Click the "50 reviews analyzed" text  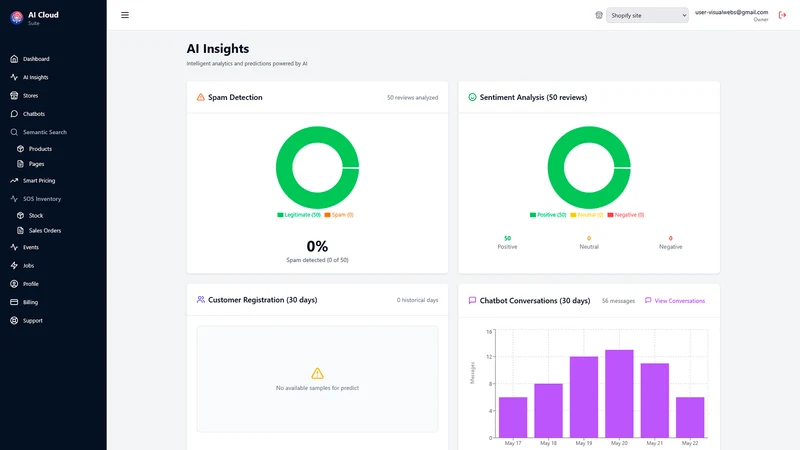(x=412, y=97)
